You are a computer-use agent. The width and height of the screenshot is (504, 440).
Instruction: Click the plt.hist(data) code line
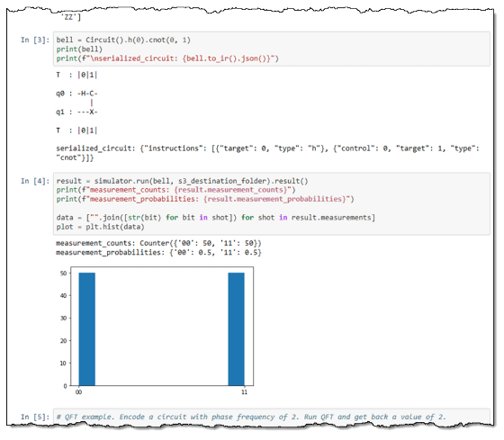tap(100, 227)
